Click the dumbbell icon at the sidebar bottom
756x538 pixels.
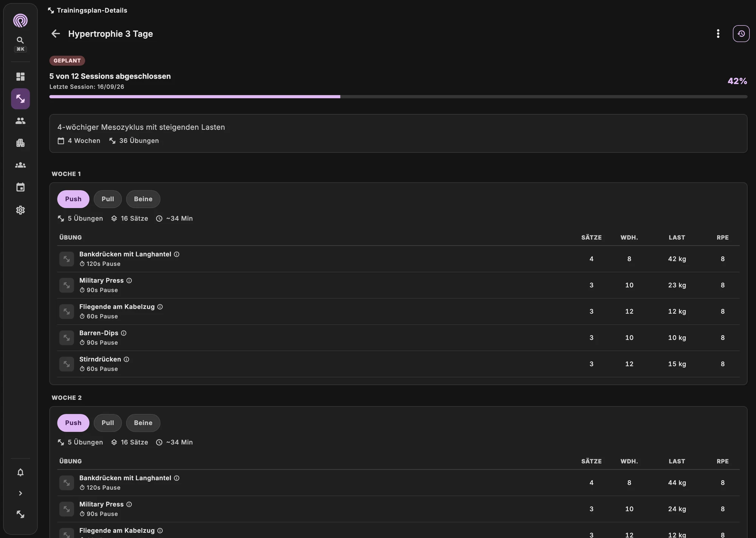coord(20,515)
